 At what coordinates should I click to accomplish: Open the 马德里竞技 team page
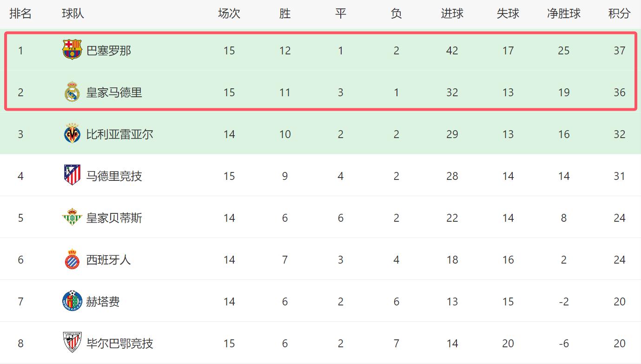point(114,176)
